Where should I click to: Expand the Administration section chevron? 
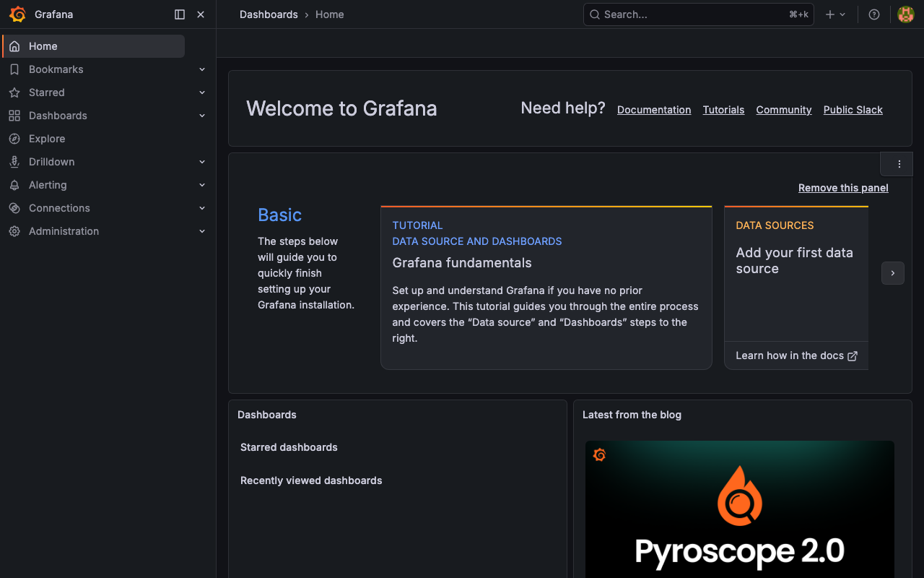point(202,231)
